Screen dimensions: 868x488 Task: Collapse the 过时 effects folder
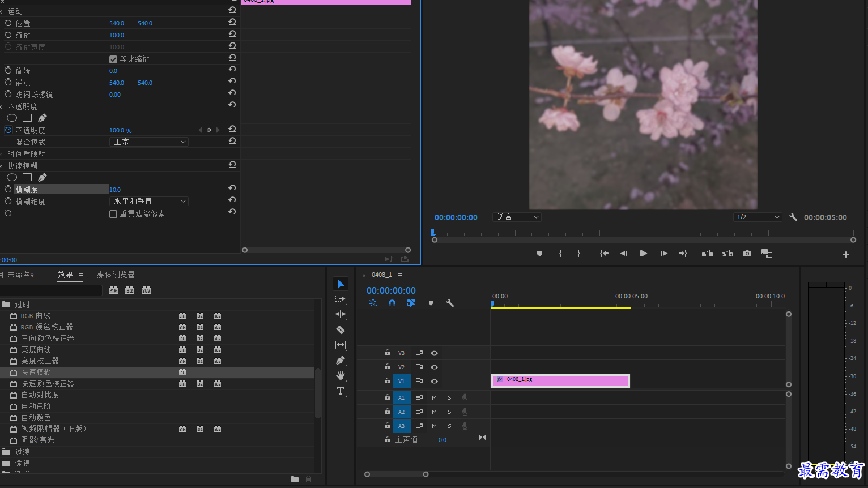point(6,305)
